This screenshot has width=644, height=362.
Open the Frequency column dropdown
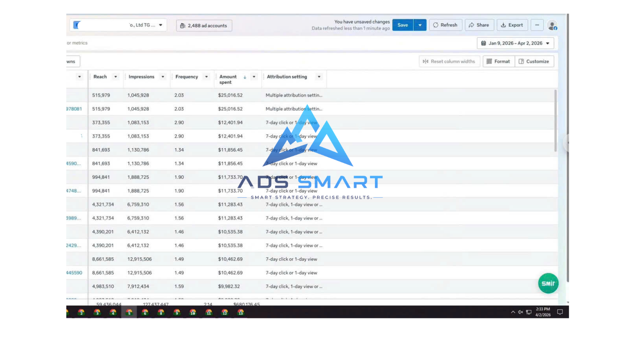click(207, 77)
